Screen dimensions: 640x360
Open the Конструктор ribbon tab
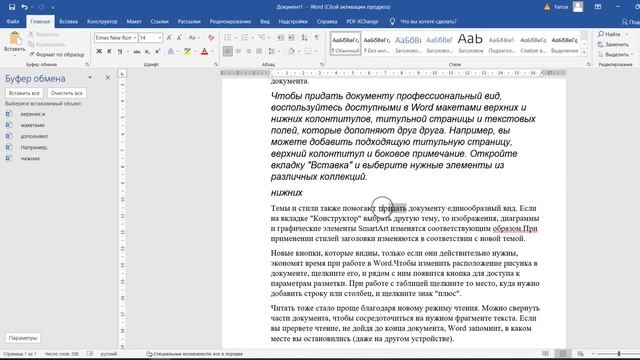click(102, 21)
